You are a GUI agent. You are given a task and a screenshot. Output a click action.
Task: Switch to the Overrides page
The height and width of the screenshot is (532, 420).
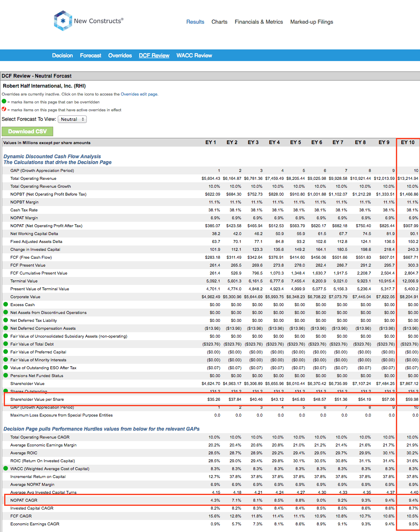120,55
